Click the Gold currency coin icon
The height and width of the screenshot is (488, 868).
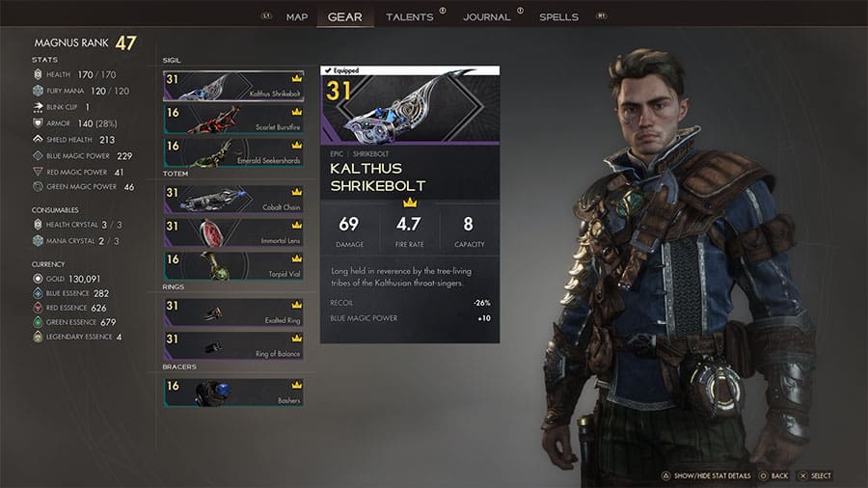pos(38,279)
